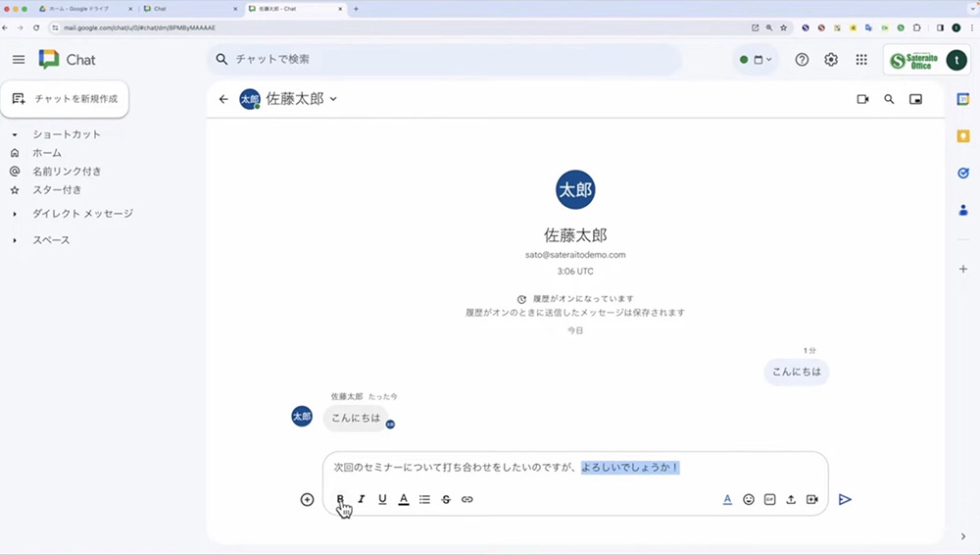Open 名前リンク付き mentions view
The image size is (980, 555).
pos(67,172)
